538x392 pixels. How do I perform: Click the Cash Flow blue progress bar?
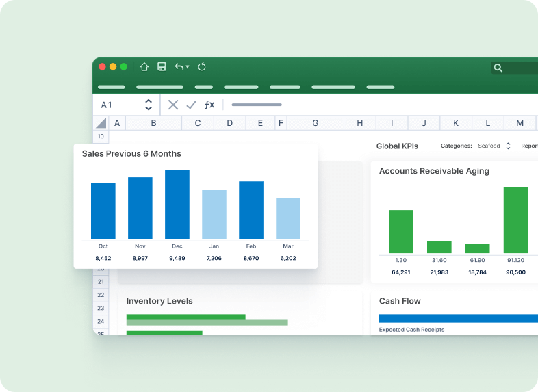coord(458,318)
